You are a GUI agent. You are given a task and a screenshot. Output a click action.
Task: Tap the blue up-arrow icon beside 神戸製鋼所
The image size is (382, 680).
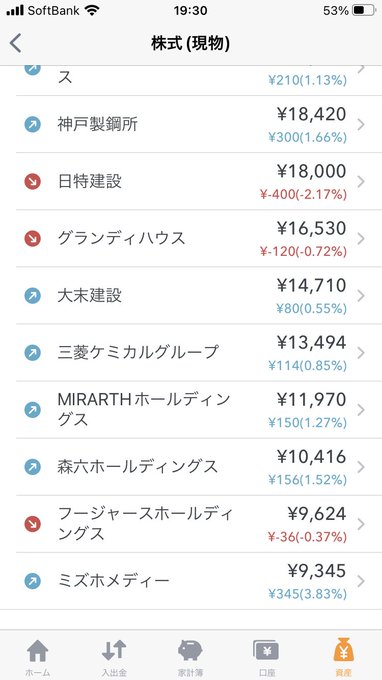pos(33,124)
